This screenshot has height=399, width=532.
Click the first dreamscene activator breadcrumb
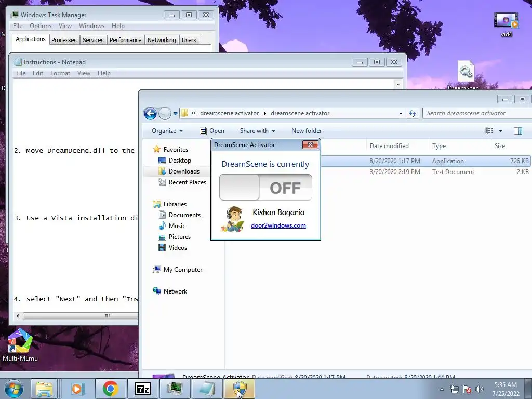tap(229, 113)
